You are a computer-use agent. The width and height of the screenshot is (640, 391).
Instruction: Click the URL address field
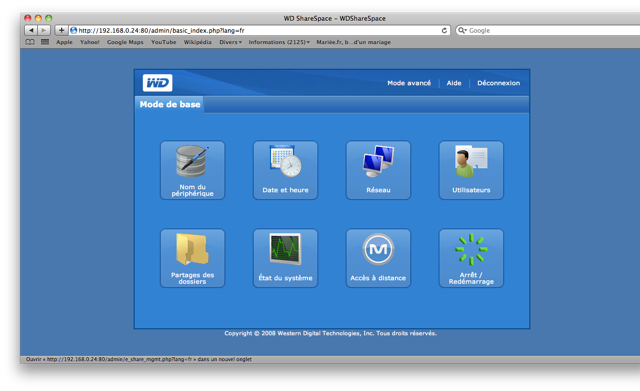coord(260,30)
